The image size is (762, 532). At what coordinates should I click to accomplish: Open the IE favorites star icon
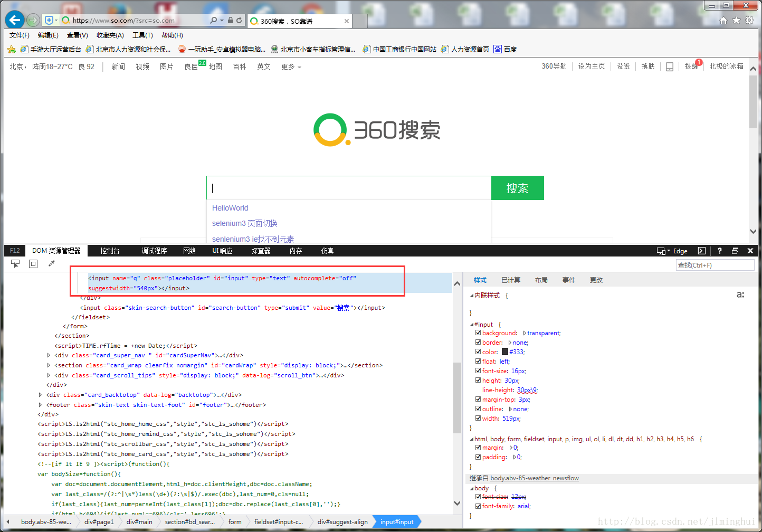coord(737,20)
